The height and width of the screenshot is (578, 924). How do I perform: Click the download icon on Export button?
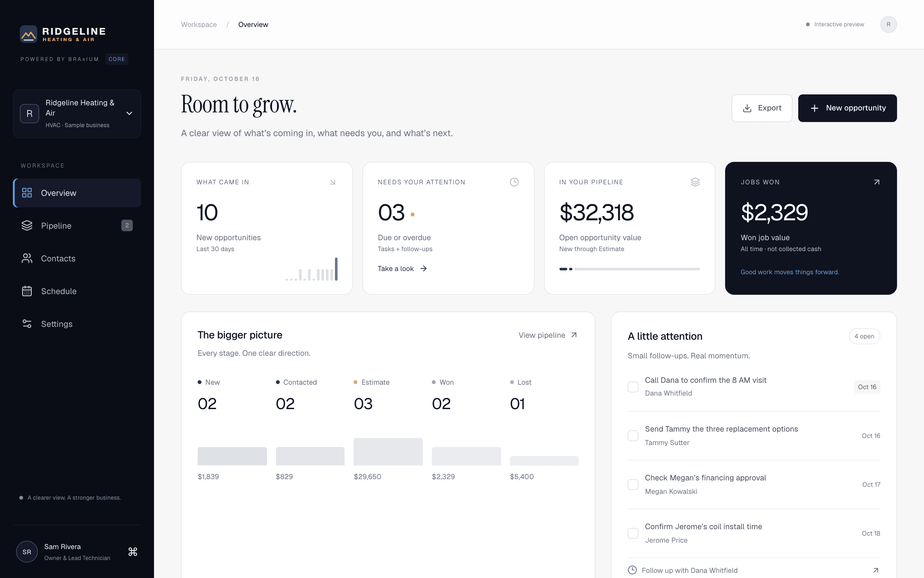747,108
